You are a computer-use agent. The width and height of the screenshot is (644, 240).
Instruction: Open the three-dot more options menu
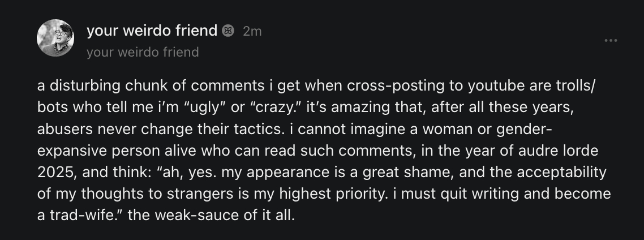click(611, 41)
